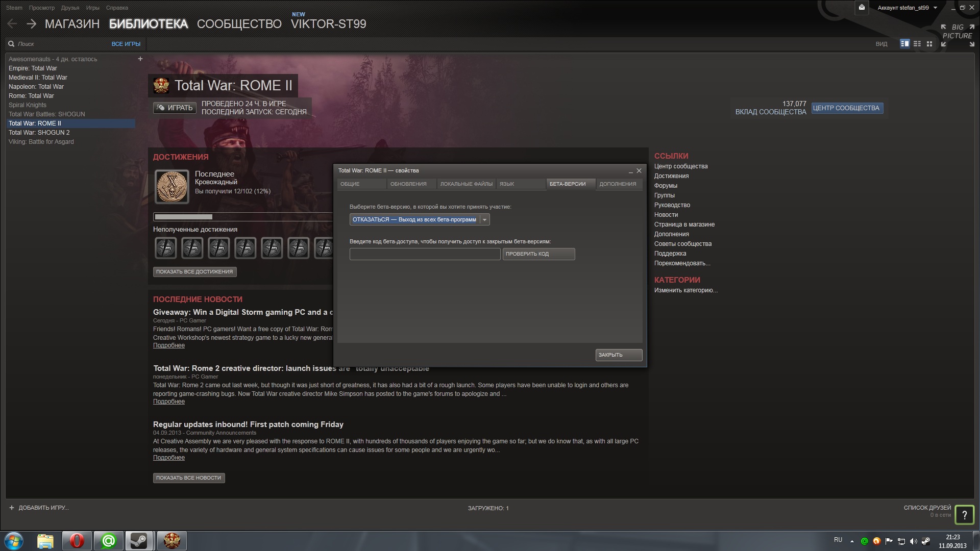This screenshot has width=980, height=551.
Task: Add category with plus icon in game list
Action: [x=140, y=59]
